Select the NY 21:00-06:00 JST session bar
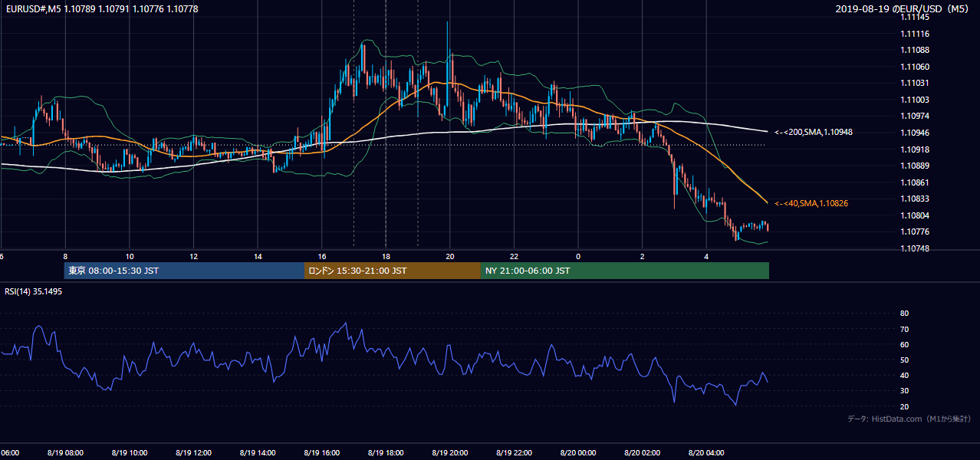980x460 pixels. [625, 271]
